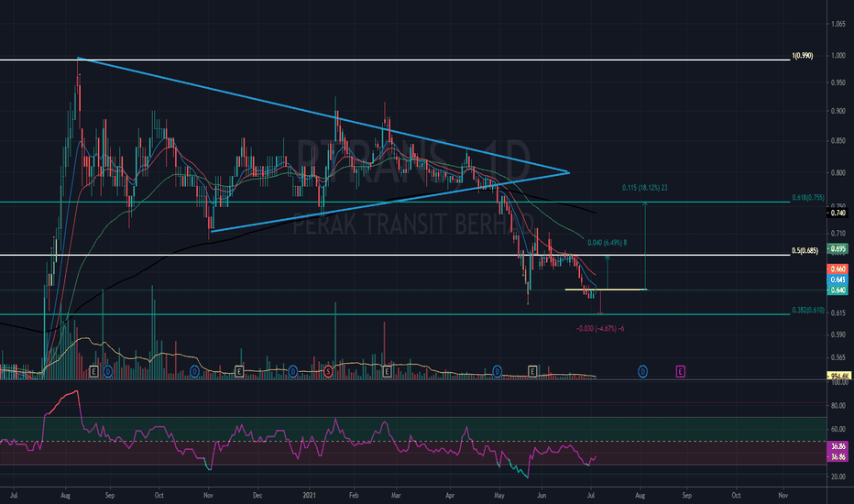This screenshot has height=504, width=854.
Task: Select the -0.030 (-4.67%) -6 measurement label
Action: tap(600, 329)
